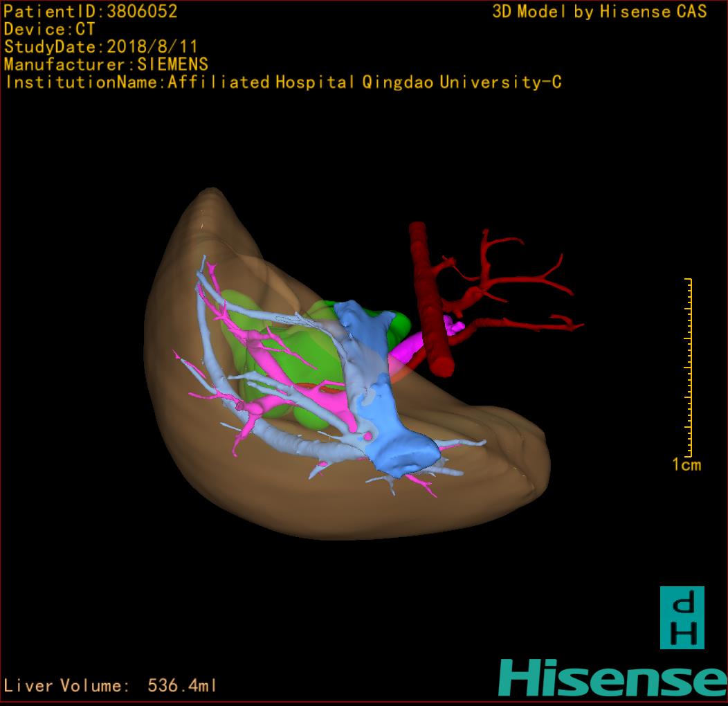Click the StudyDate:2018/8/11 text
Screen dimensions: 728x706
click(x=101, y=46)
